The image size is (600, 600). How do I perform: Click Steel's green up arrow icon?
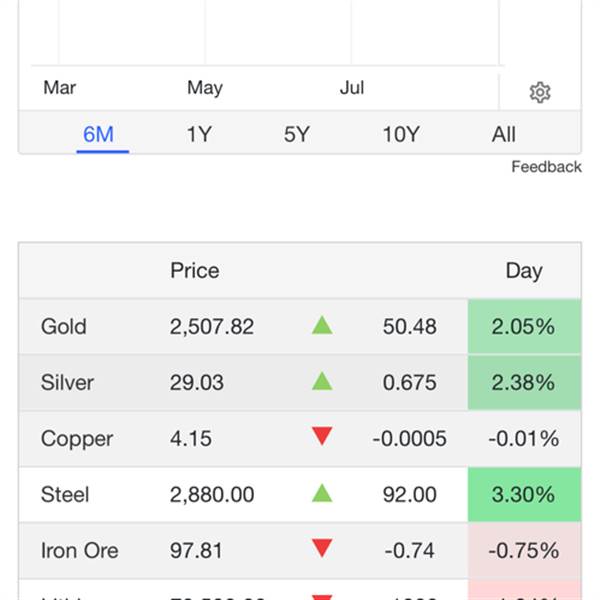coord(322,493)
